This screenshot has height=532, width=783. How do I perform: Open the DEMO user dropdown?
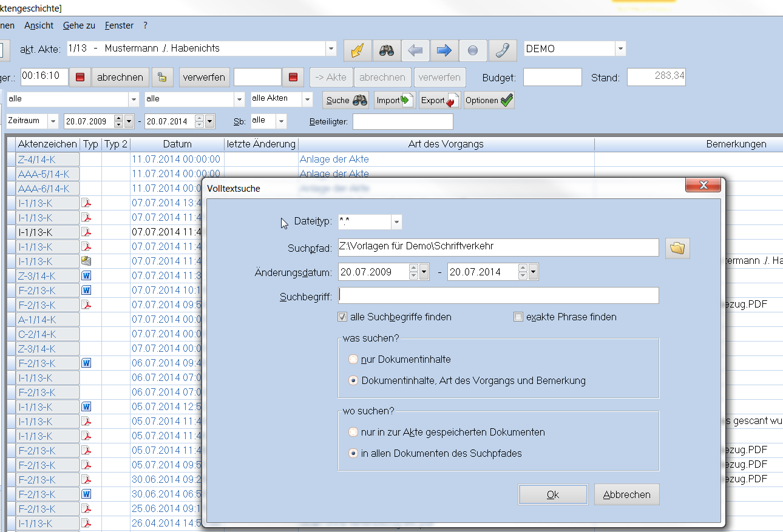coord(620,49)
